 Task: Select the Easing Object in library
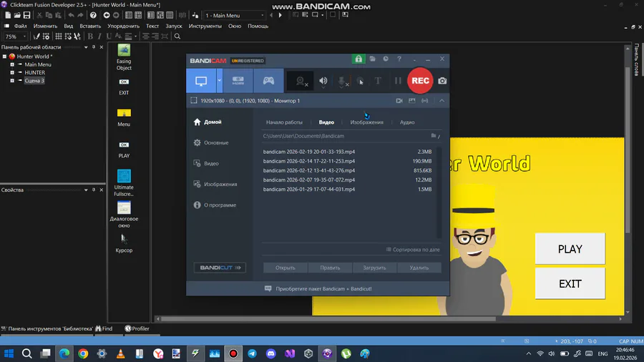click(x=124, y=57)
